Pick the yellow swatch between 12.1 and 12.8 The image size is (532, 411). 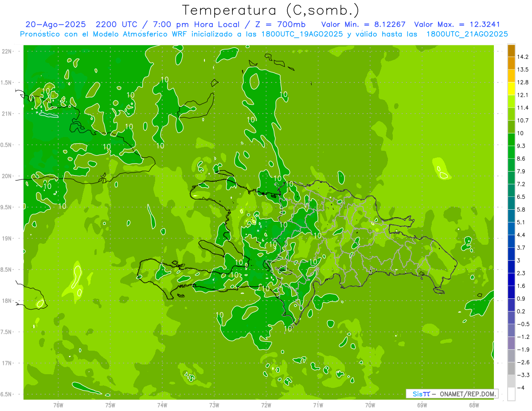pos(511,89)
